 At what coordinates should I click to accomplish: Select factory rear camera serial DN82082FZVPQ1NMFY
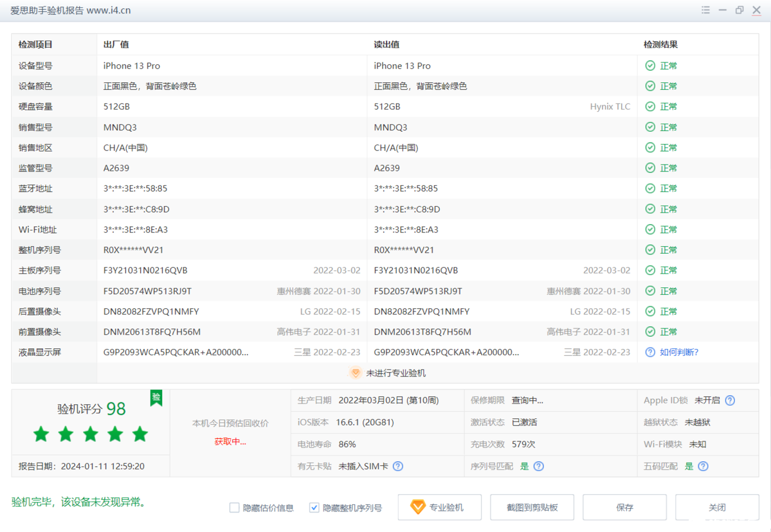(151, 312)
